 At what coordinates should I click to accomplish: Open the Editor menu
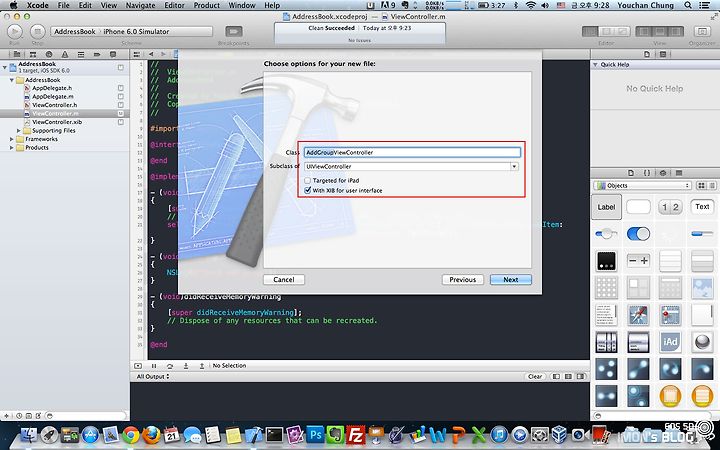pos(174,6)
